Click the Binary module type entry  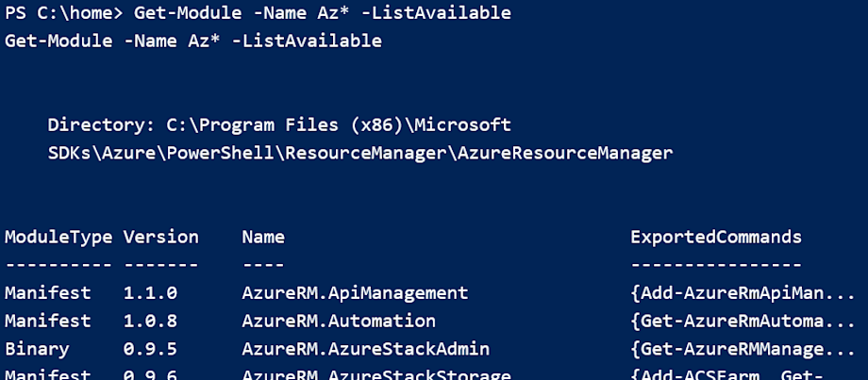coord(37,350)
